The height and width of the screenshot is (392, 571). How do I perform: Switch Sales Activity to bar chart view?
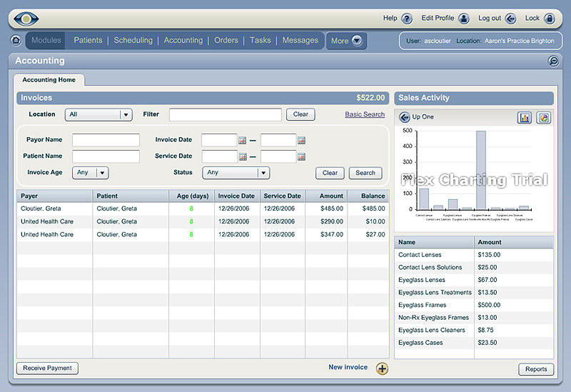525,118
